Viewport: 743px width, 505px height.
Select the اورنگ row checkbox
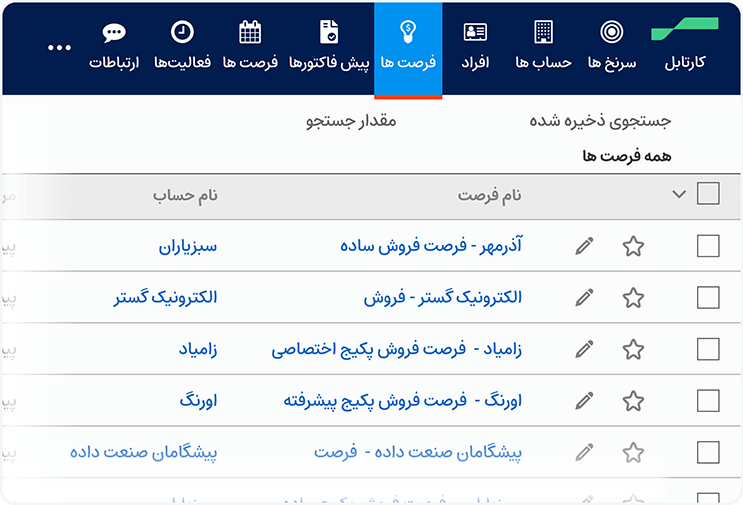point(708,401)
